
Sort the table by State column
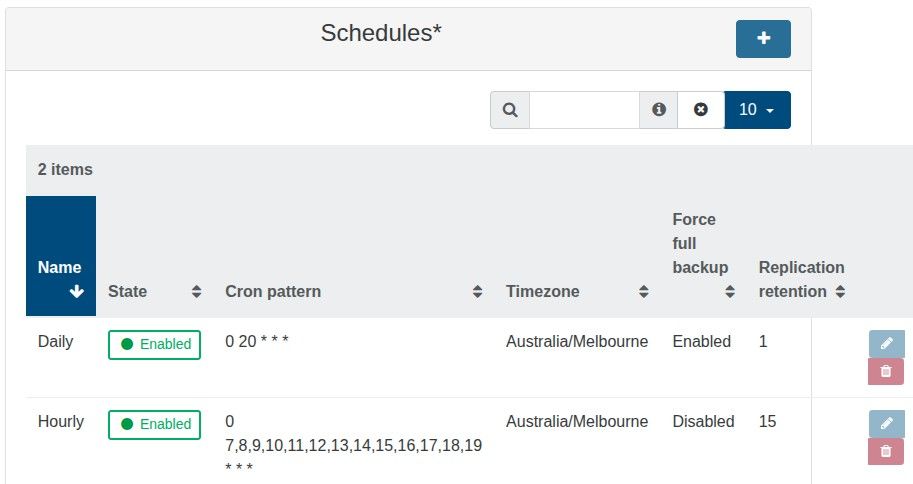(155, 292)
